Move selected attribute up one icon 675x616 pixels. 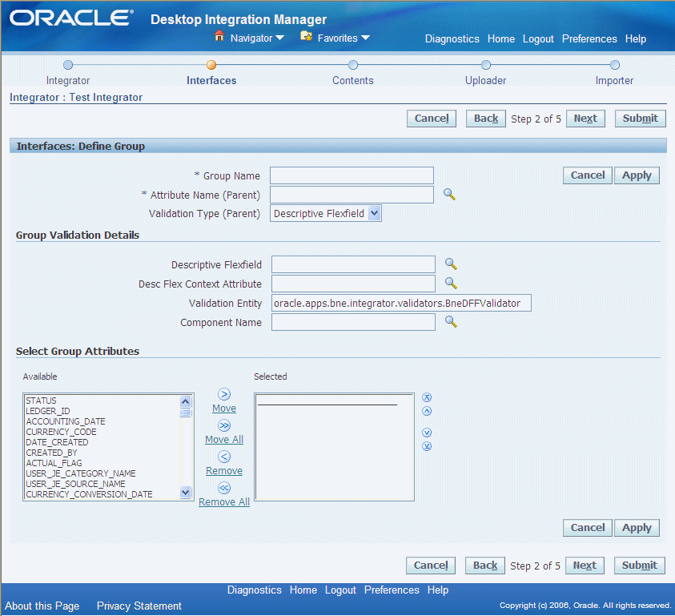point(427,411)
